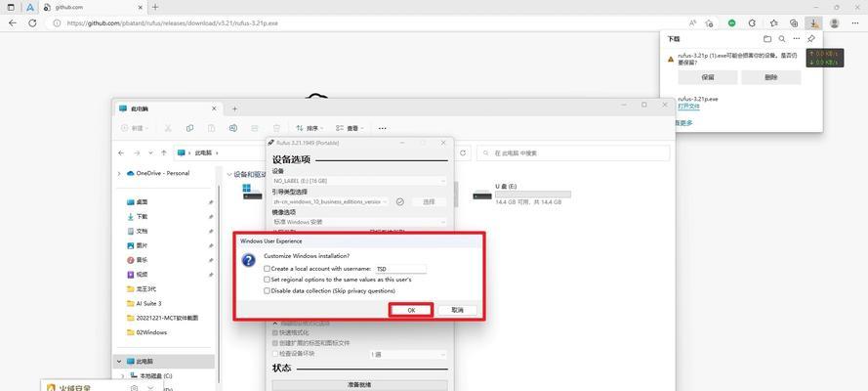Collapse the 此电脑 tree node
Screen dimensions: 868x391
coord(119,361)
